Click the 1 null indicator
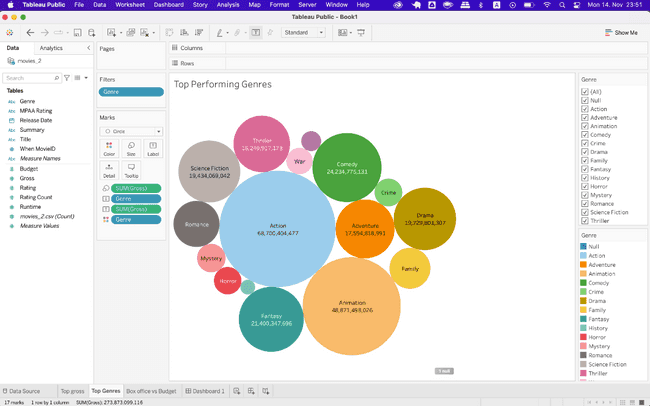The height and width of the screenshot is (406, 650). [444, 371]
